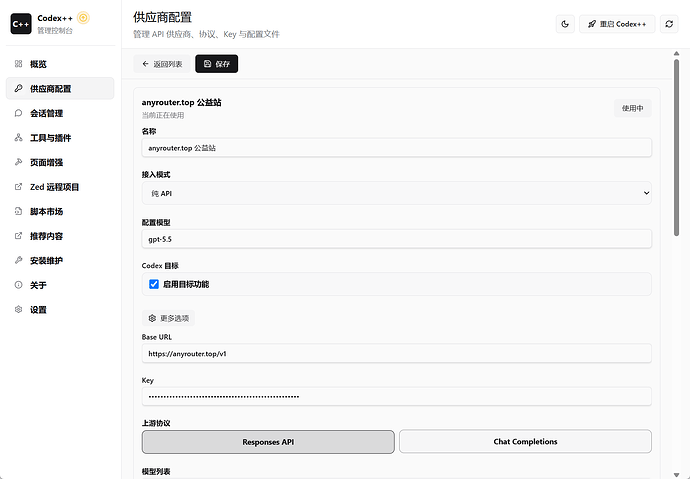Click the Base URL input field
Viewport: 690px width, 479px height.
tap(396, 353)
